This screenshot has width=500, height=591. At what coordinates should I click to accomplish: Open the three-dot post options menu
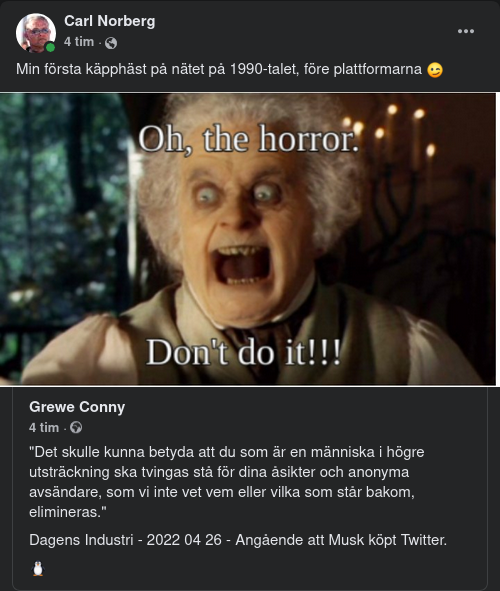(x=466, y=31)
